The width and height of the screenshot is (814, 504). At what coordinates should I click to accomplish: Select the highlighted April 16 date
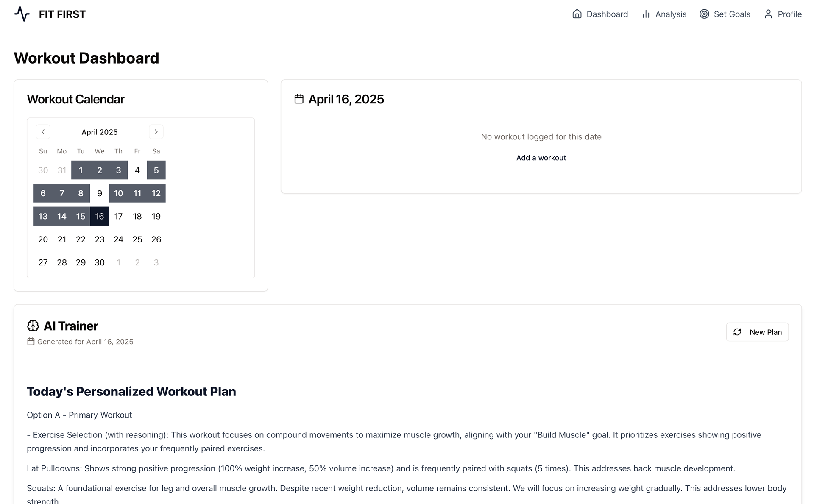click(x=100, y=216)
